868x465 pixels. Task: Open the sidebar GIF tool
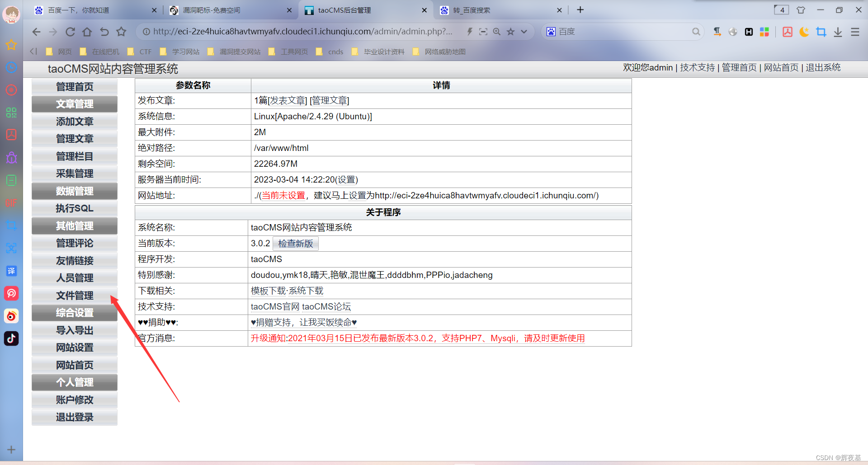point(11,203)
